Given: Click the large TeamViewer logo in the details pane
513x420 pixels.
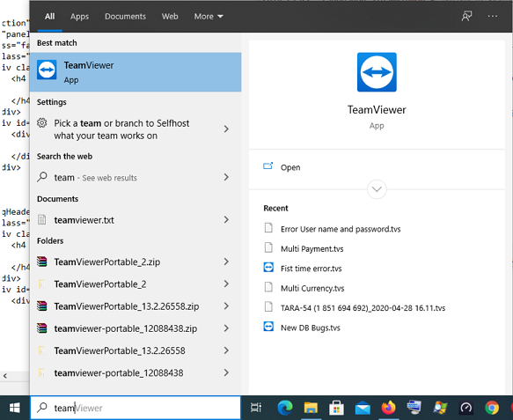Looking at the screenshot, I should click(x=377, y=72).
